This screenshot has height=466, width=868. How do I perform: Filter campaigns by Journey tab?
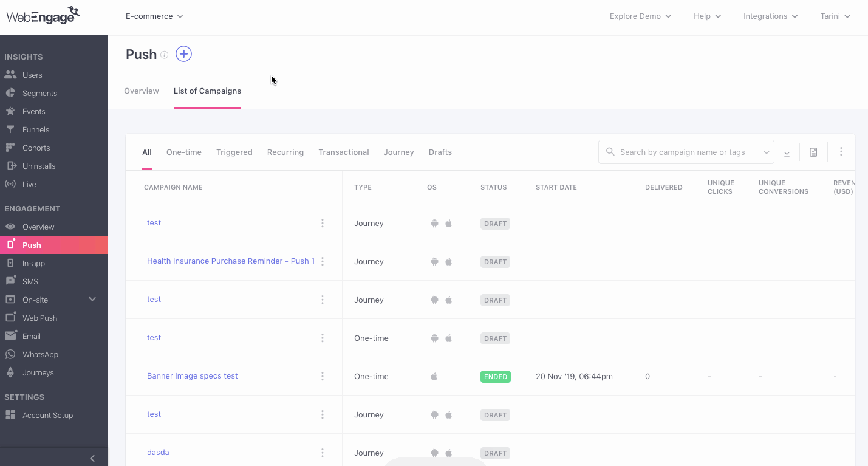[x=399, y=152]
